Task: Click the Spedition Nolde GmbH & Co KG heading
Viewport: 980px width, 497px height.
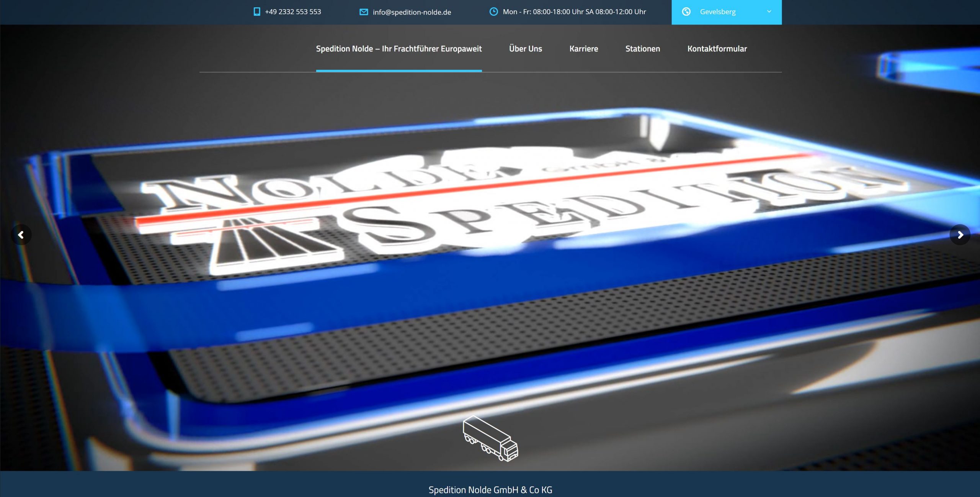Action: point(490,490)
